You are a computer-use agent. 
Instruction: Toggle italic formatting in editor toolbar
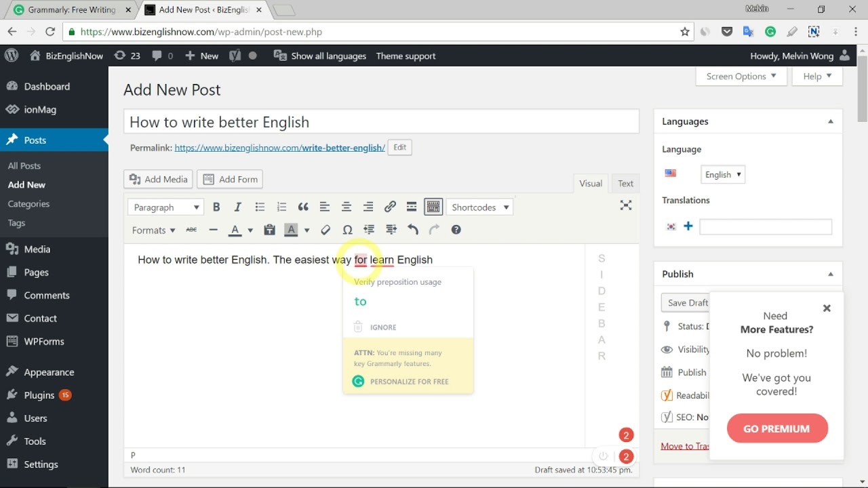coord(237,207)
